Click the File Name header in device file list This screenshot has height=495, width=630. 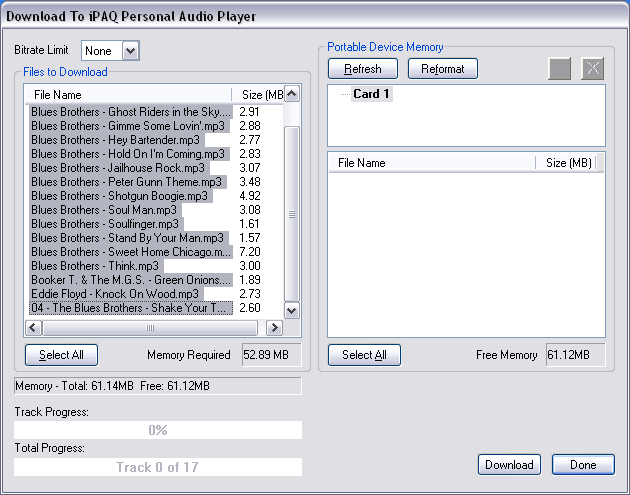[432, 163]
